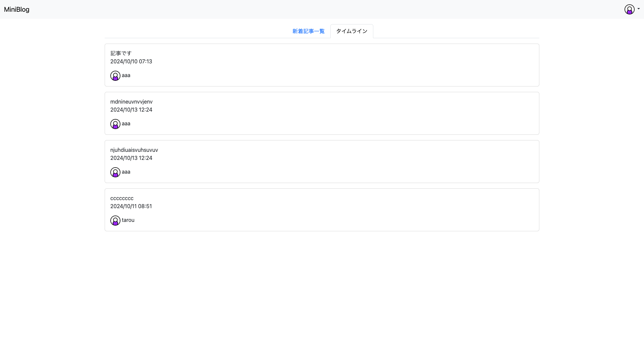Switch to 新着記事一覧 tab
This screenshot has width=644, height=362.
coord(308,31)
